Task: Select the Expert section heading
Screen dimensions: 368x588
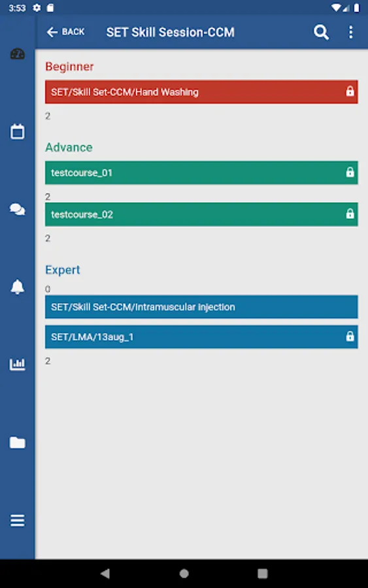Action: (x=63, y=270)
